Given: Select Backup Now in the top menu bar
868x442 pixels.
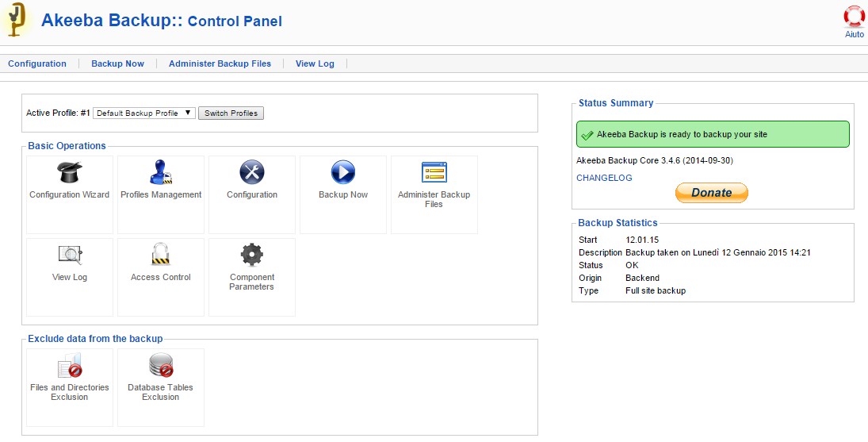Looking at the screenshot, I should 117,63.
